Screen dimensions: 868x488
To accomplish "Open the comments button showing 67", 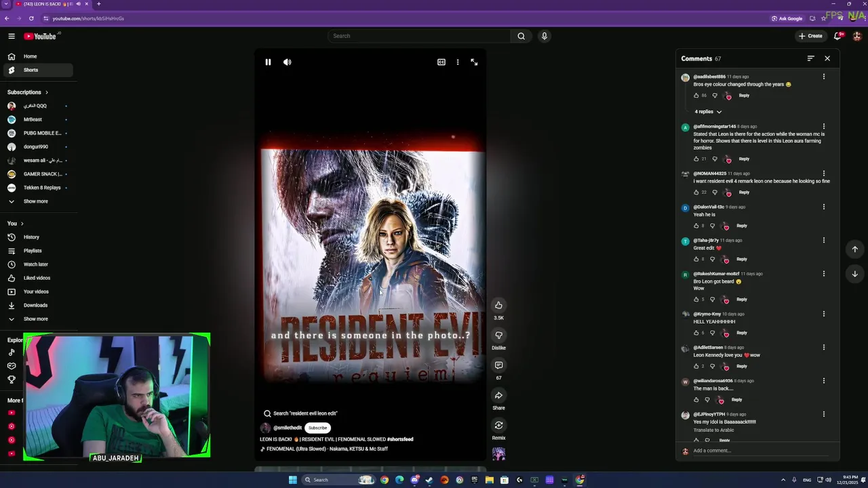I will click(x=498, y=365).
